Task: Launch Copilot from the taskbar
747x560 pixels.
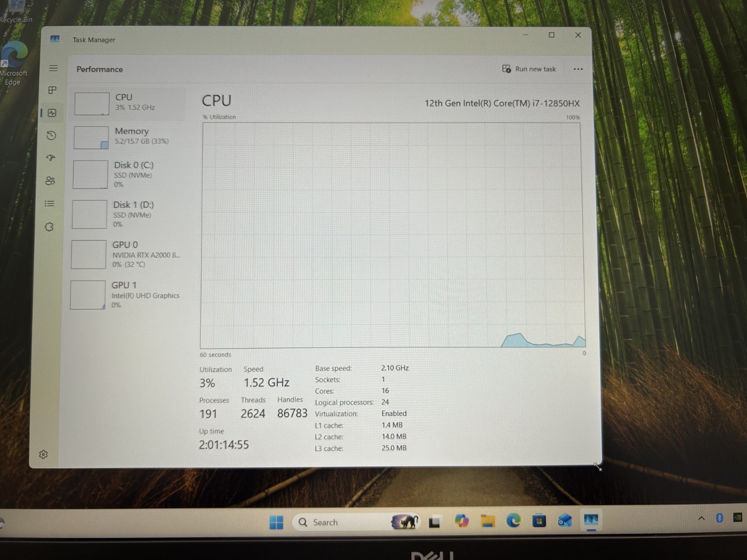Action: [462, 521]
